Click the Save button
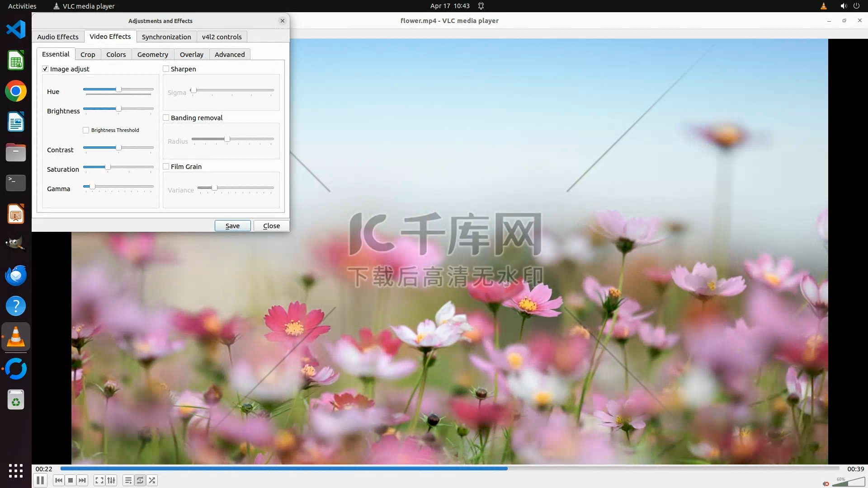This screenshot has width=868, height=488. click(232, 225)
